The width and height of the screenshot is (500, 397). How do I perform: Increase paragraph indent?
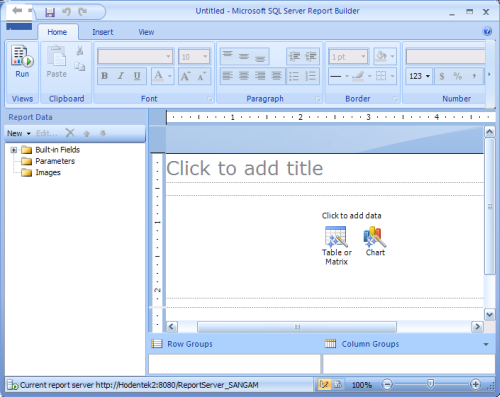(x=311, y=56)
